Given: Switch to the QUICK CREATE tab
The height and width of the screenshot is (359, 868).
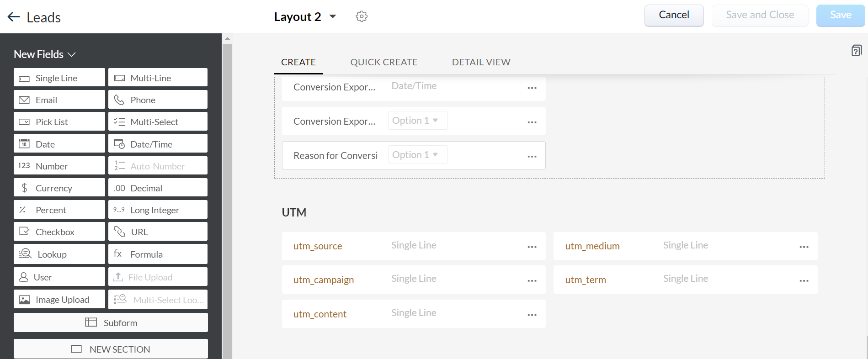Looking at the screenshot, I should (383, 62).
